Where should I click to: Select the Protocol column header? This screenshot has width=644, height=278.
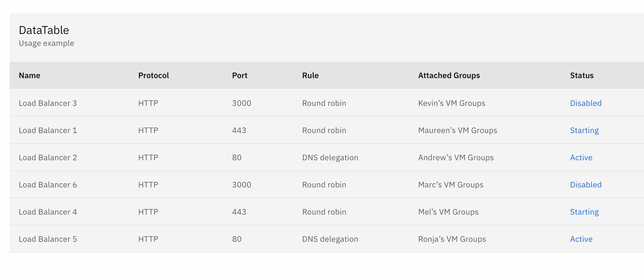pos(153,75)
